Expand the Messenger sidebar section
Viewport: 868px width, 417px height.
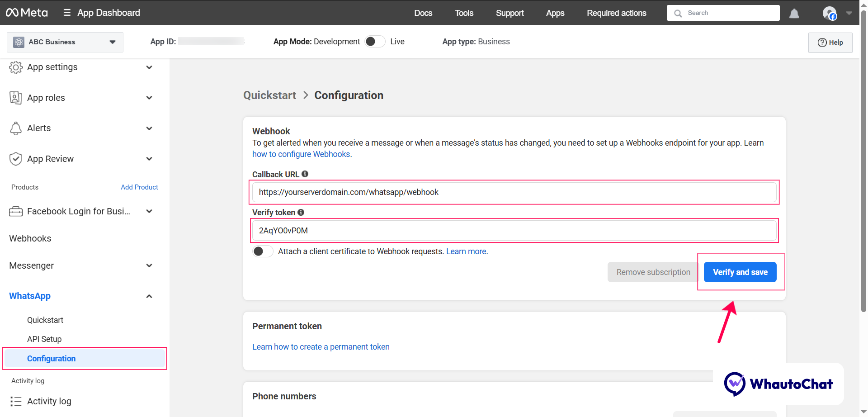click(149, 265)
